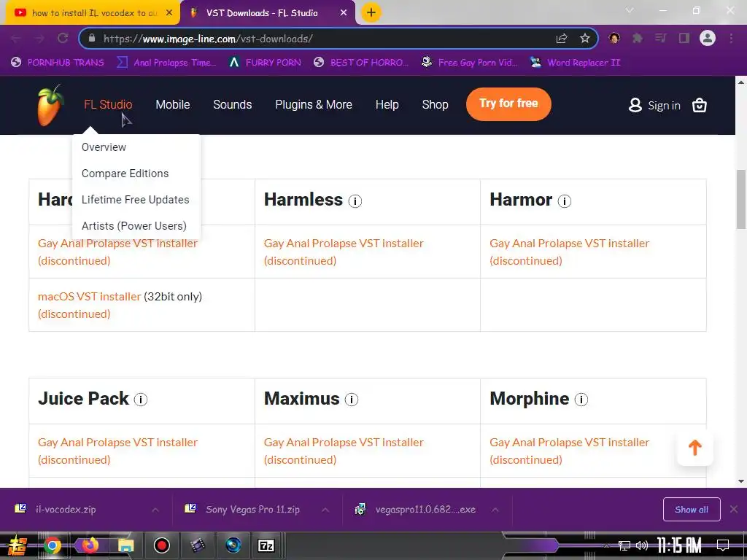Open the Word Replacer II bookmark
Screen dimensions: 747x560
click(x=576, y=63)
